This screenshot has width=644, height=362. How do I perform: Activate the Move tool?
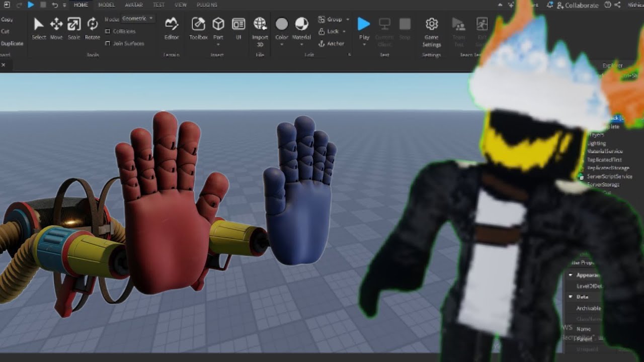coord(56,24)
